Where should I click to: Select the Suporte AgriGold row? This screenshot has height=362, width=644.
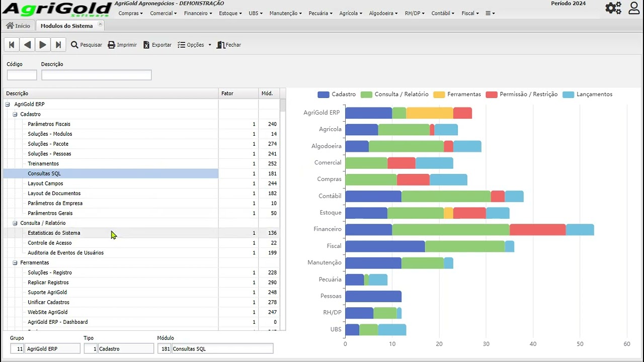point(141,293)
